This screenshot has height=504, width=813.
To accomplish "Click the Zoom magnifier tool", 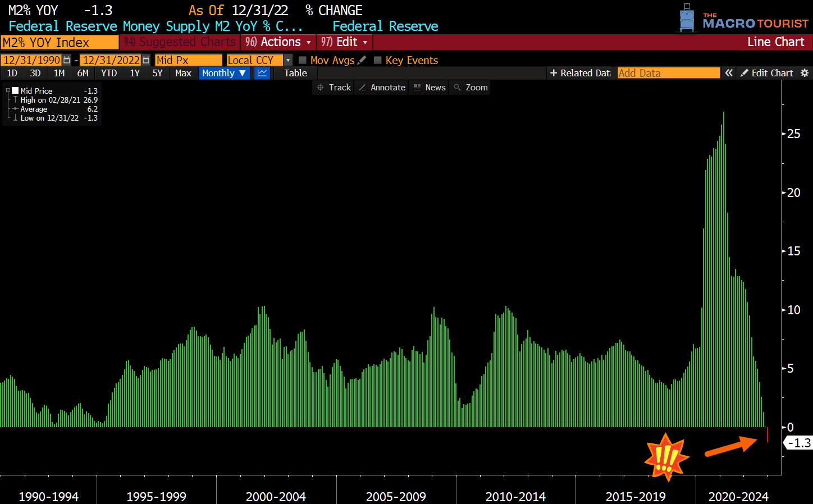I will tap(469, 87).
